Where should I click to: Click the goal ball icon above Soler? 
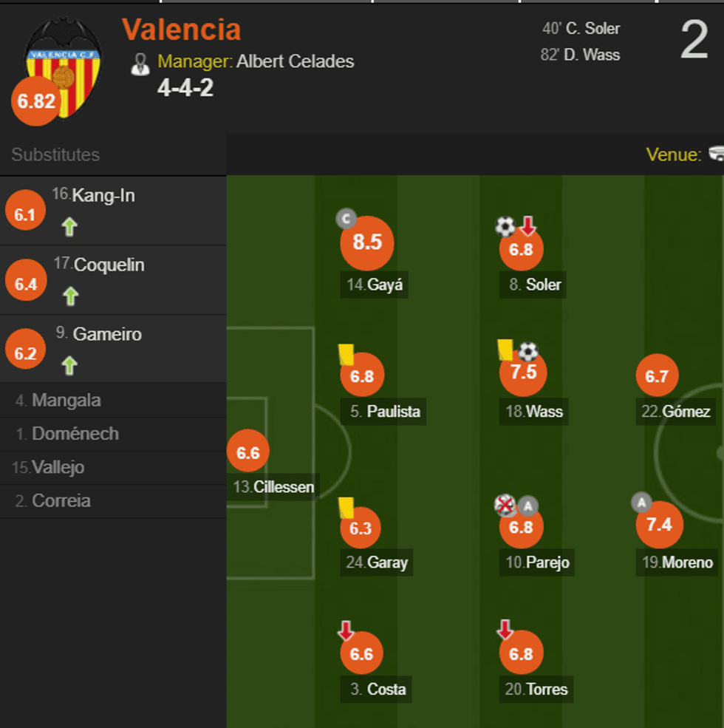505,226
